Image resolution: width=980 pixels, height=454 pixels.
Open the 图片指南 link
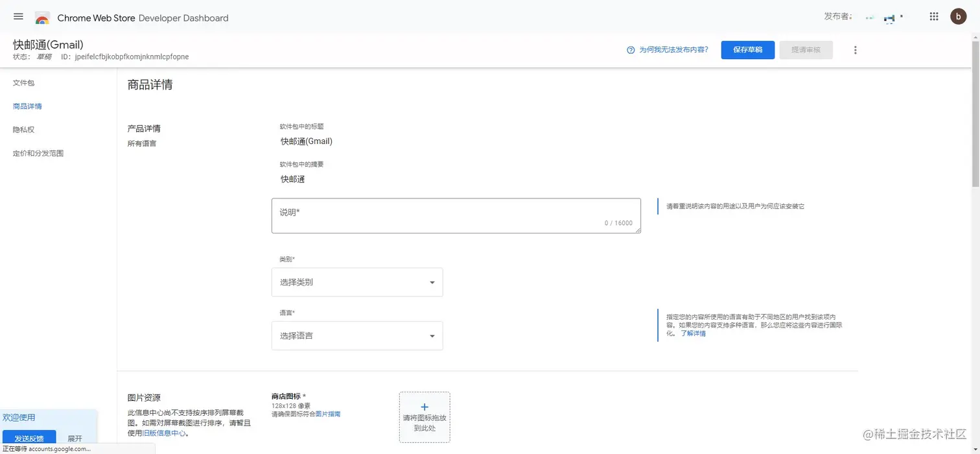328,414
